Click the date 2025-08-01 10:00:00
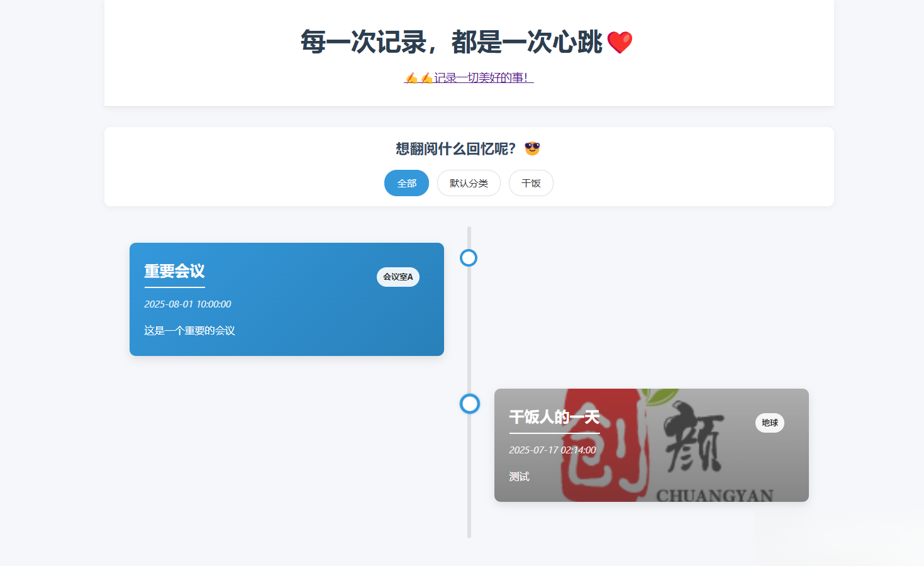 [187, 304]
